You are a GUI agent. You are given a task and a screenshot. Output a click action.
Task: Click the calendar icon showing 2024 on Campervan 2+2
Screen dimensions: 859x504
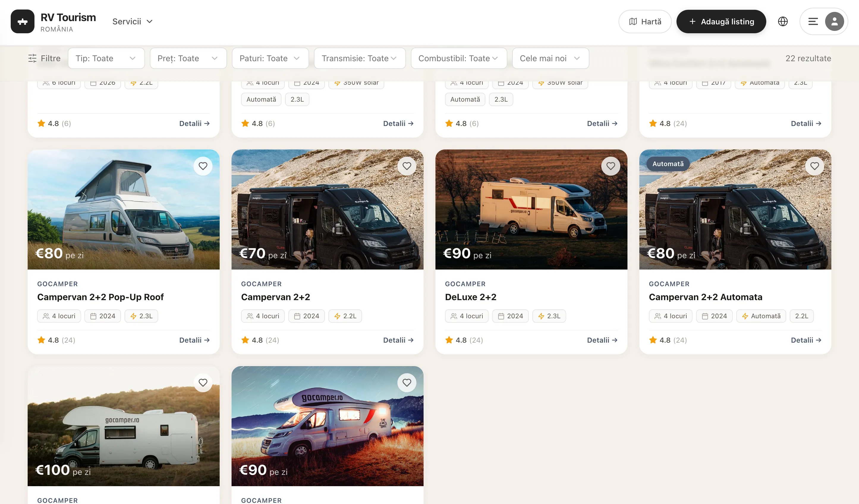[x=297, y=316]
